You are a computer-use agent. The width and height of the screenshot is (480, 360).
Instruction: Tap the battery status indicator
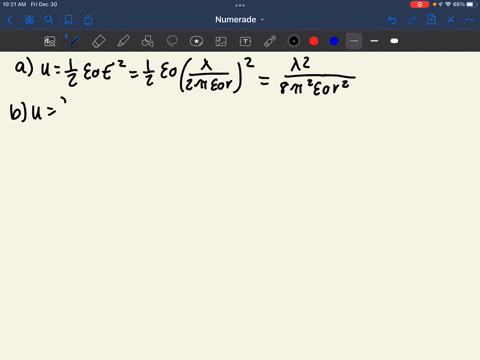pos(472,4)
